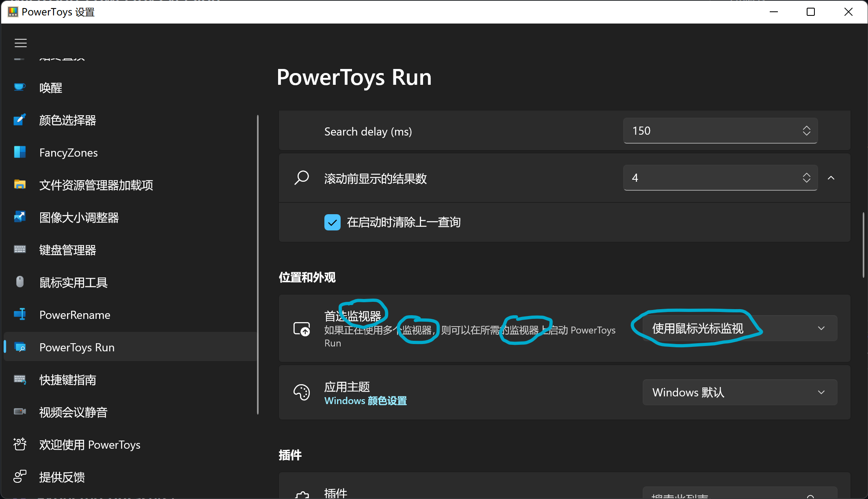The image size is (868, 499).
Task: Click the Mouse Utilities (鼠标实用工具) icon
Action: click(x=19, y=282)
